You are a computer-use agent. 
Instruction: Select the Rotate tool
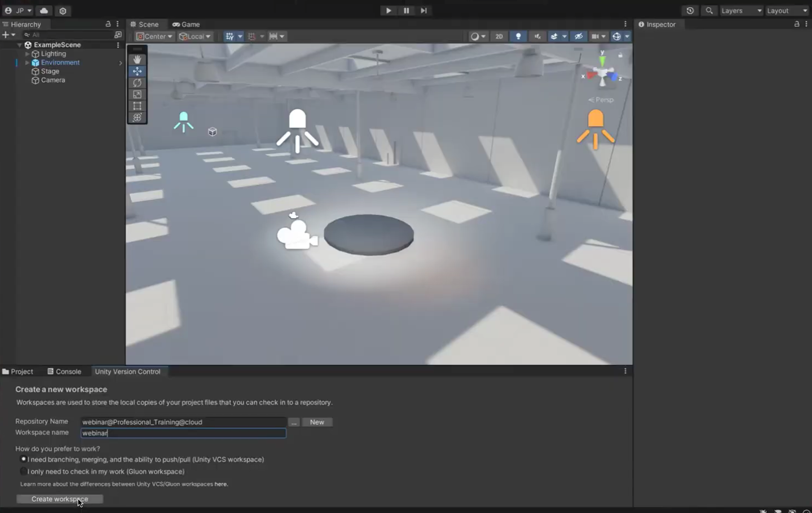click(x=137, y=83)
